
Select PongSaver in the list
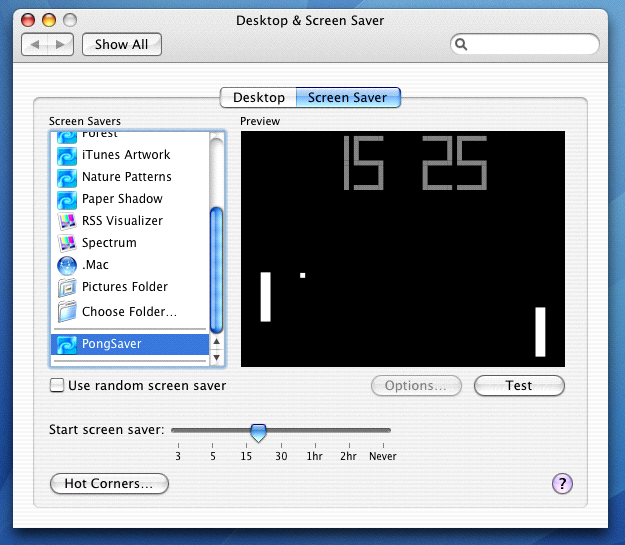(x=130, y=344)
